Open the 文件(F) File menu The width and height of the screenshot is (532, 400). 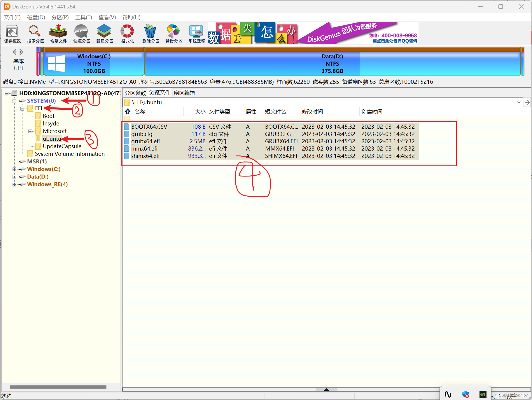[x=12, y=17]
